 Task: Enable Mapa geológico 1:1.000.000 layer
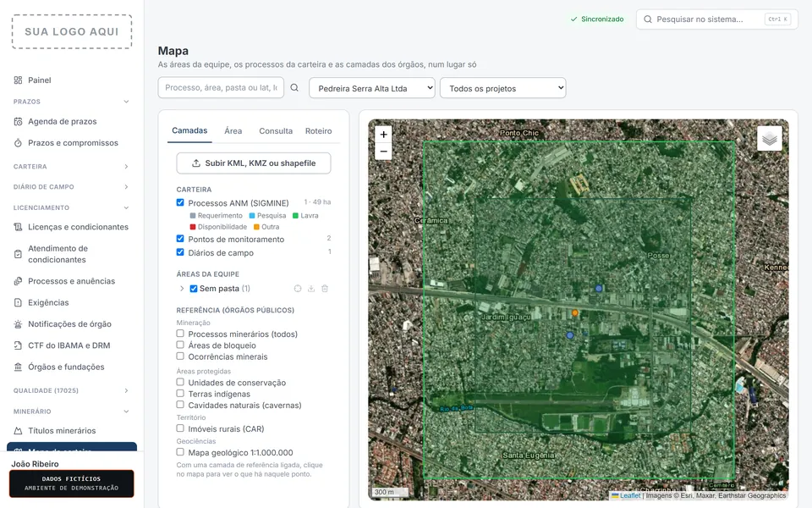click(x=180, y=452)
